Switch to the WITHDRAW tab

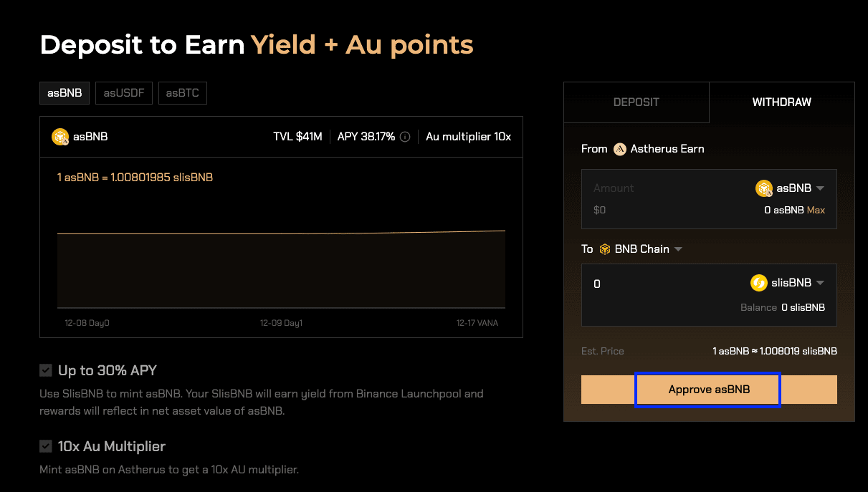tap(781, 102)
